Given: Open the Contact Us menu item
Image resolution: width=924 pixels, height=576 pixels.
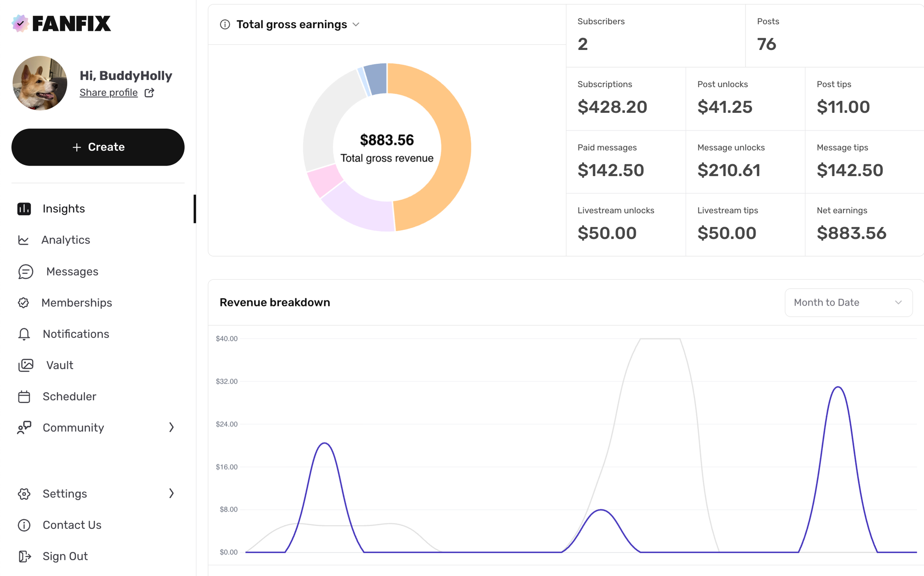Looking at the screenshot, I should tap(72, 525).
